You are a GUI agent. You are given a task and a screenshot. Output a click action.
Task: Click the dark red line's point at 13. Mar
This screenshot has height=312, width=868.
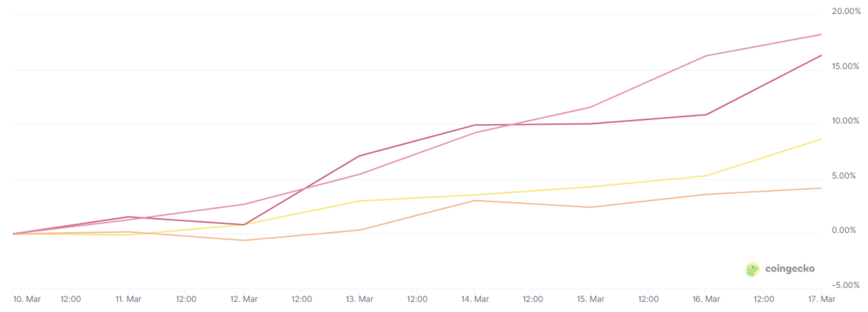point(359,156)
